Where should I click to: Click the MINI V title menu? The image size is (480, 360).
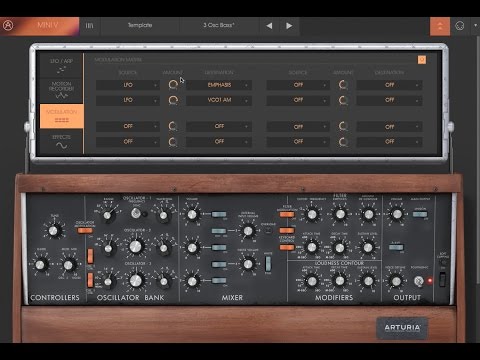(x=48, y=25)
